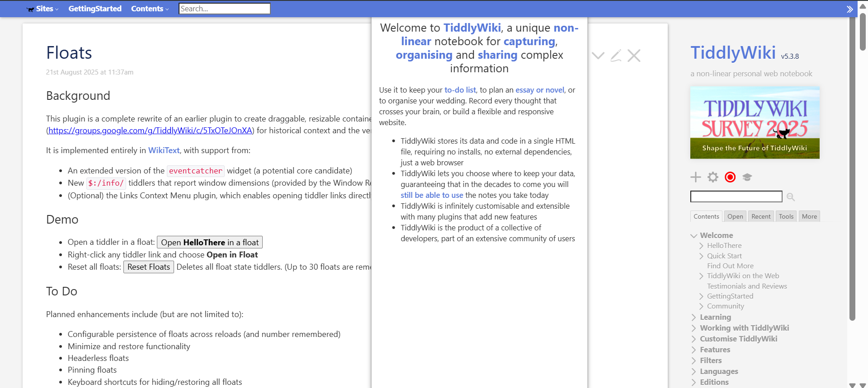The height and width of the screenshot is (388, 868).
Task: Switch to the Contents sidebar tab
Action: [706, 216]
